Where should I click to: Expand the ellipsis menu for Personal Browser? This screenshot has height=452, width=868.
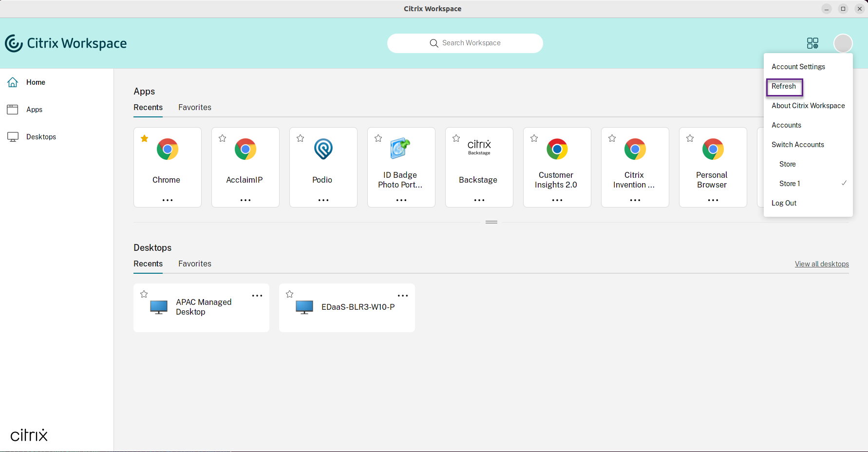pos(713,200)
